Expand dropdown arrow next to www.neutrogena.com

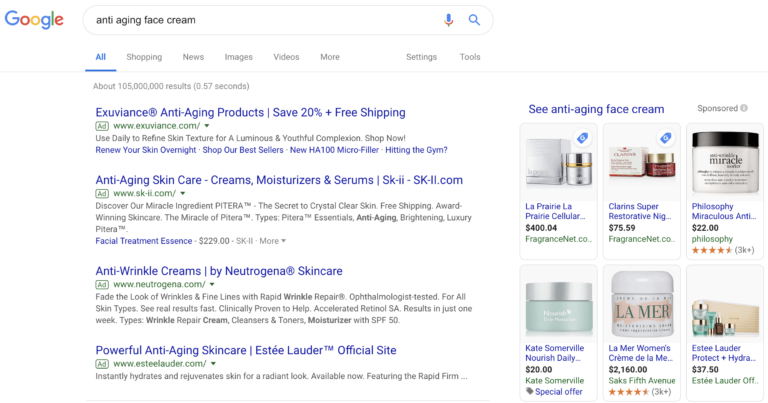coord(212,284)
